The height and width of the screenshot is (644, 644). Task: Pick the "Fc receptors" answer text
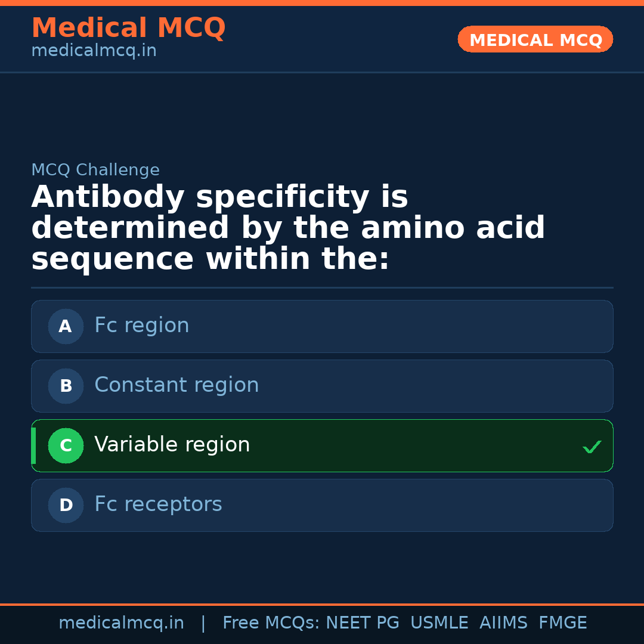(x=158, y=504)
